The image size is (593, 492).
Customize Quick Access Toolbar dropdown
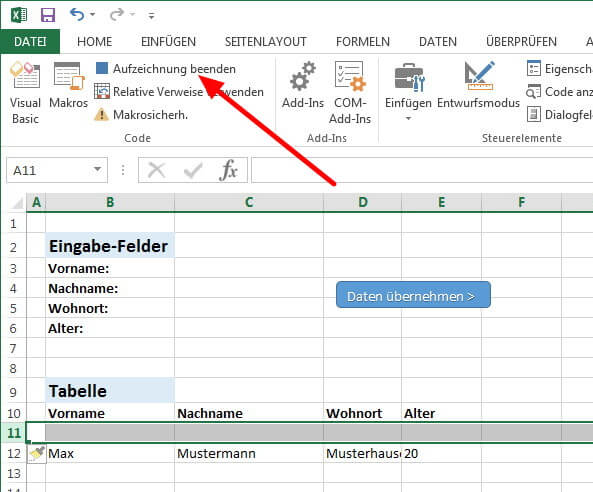coord(151,16)
